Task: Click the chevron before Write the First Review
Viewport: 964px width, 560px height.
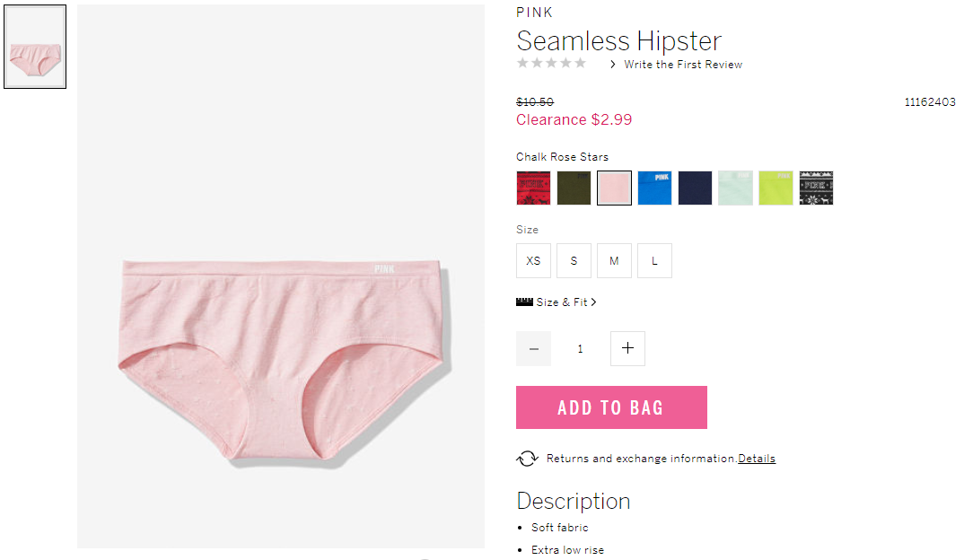Action: tap(612, 64)
